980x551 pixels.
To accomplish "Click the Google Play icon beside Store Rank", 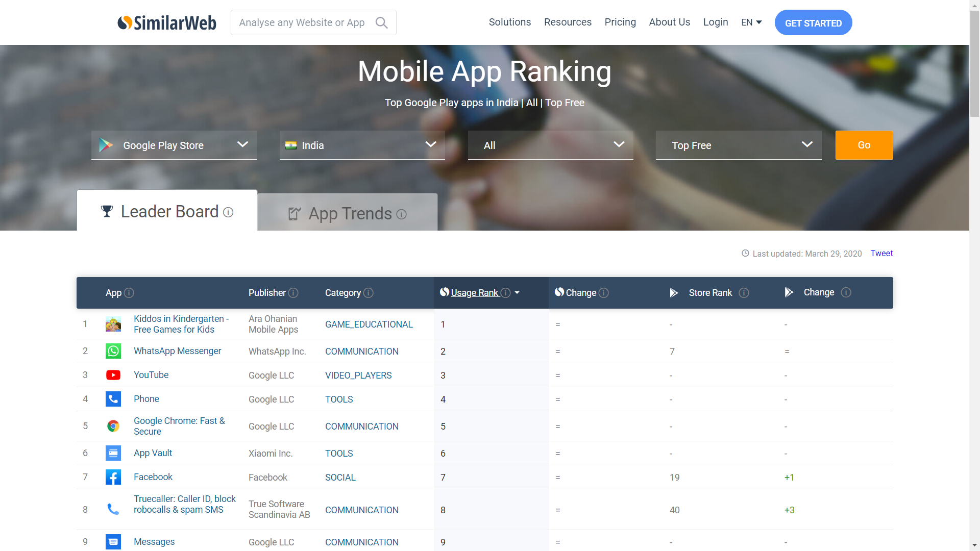I will click(674, 292).
